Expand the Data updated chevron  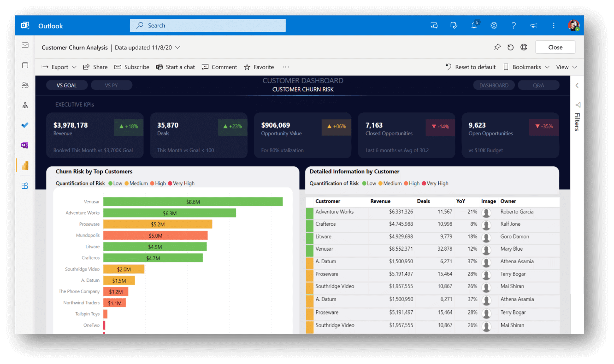[178, 47]
